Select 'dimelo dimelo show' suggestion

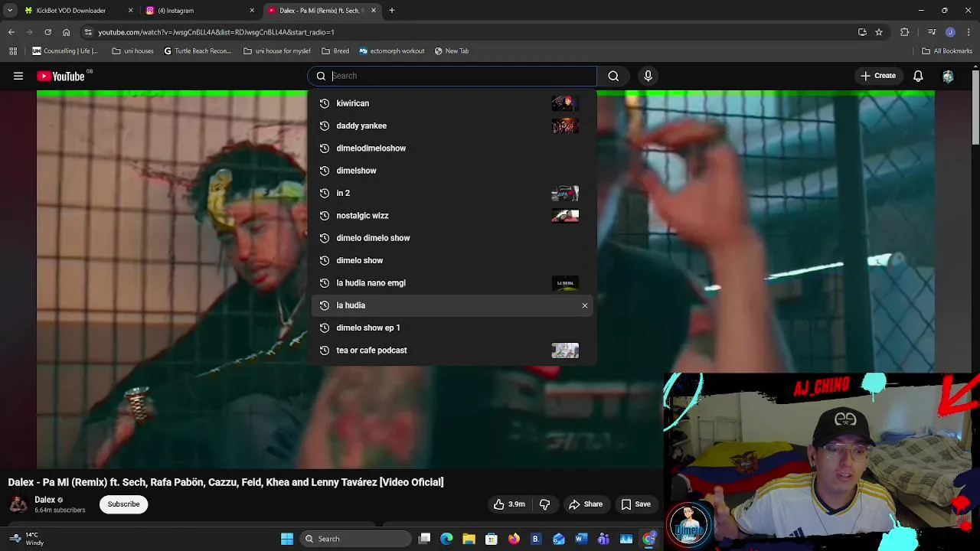(x=452, y=238)
